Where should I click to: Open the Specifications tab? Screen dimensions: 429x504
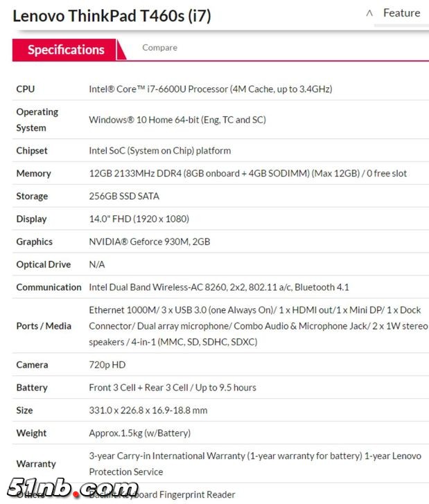(x=66, y=50)
